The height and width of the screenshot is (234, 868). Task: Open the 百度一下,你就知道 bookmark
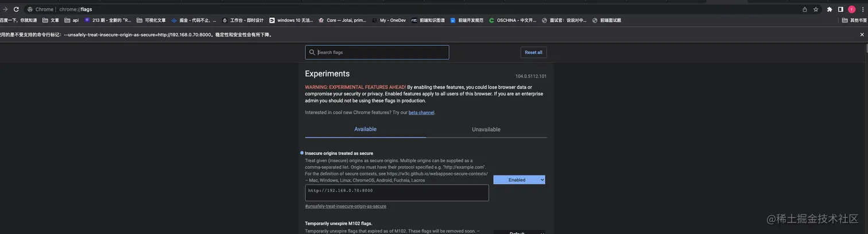coord(18,20)
